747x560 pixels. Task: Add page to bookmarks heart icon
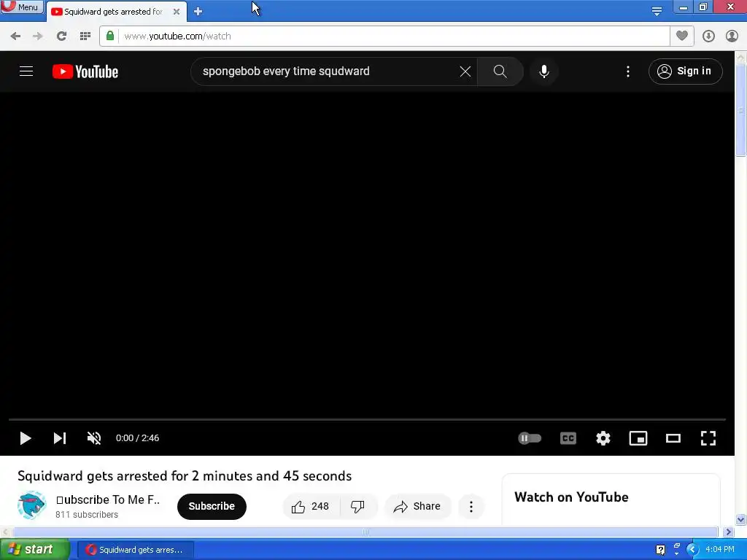point(682,36)
